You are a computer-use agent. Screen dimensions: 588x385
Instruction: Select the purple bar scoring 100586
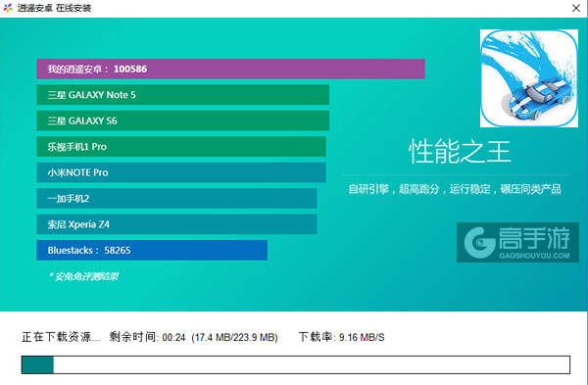tap(230, 69)
